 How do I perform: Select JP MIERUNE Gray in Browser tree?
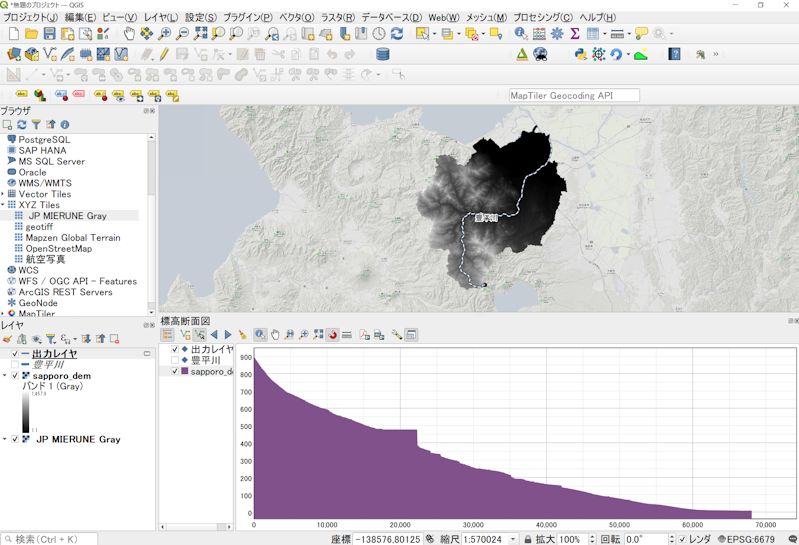(66, 215)
